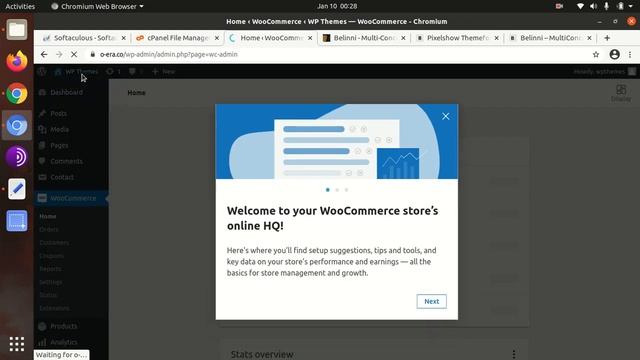
Task: Open the text editor dock icon
Action: point(17,189)
